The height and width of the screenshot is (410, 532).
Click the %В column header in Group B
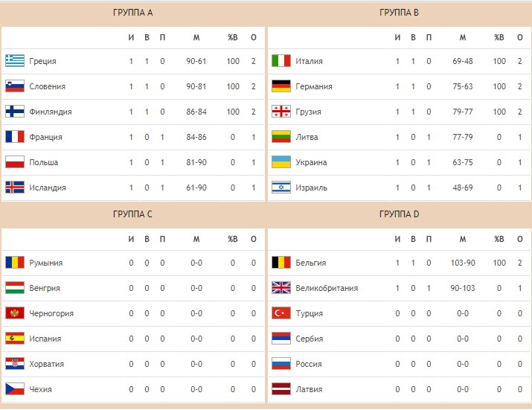[x=499, y=37]
